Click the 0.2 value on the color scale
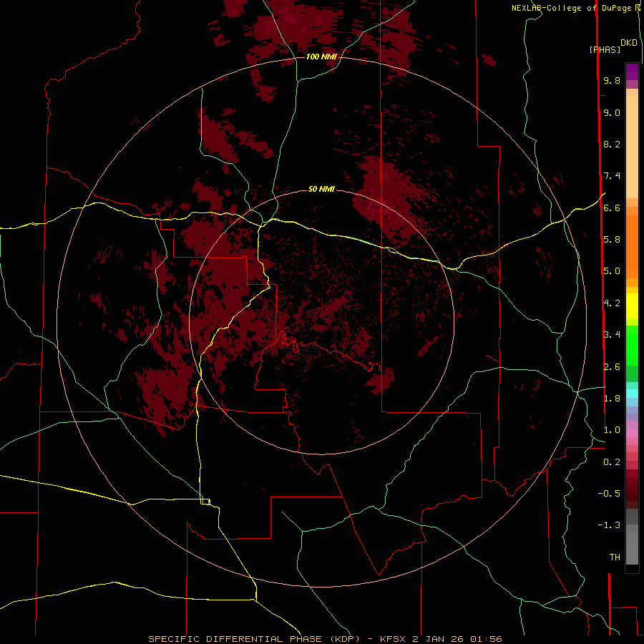This screenshot has width=644, height=644. tap(612, 462)
